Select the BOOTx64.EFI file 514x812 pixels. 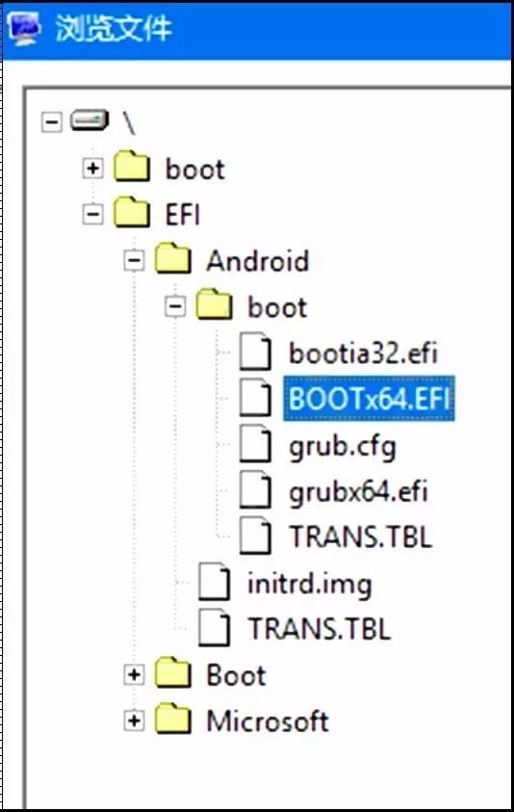(369, 398)
